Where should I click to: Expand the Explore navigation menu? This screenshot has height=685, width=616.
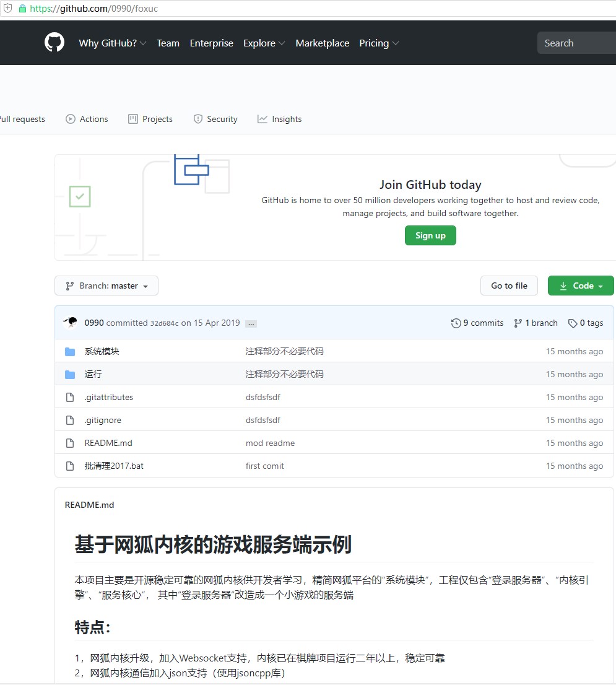pos(264,43)
